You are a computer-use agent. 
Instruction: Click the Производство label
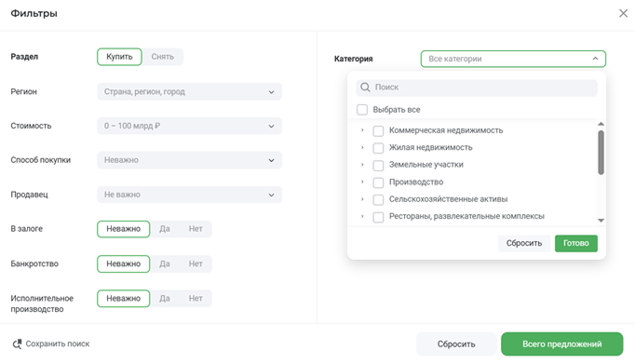tap(416, 182)
